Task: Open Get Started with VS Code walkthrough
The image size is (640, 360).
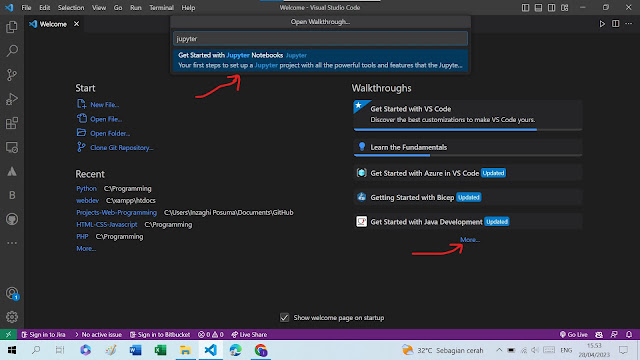Action: (468, 116)
